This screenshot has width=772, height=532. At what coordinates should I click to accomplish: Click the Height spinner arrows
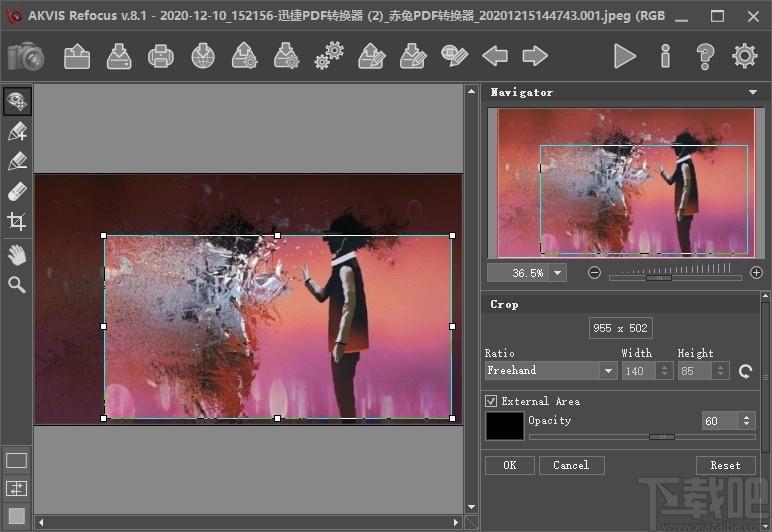[720, 371]
